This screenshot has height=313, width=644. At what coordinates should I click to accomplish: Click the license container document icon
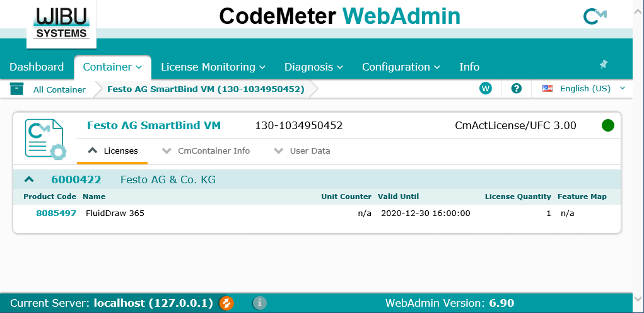44,139
